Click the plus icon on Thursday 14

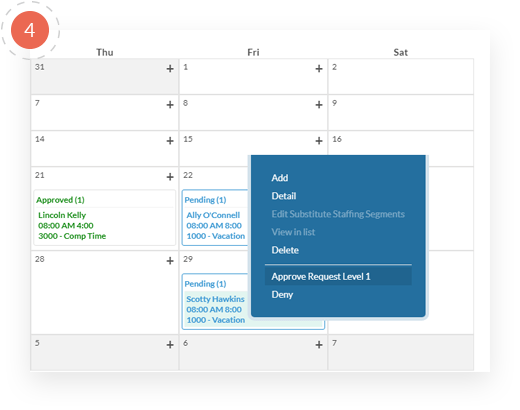170,141
